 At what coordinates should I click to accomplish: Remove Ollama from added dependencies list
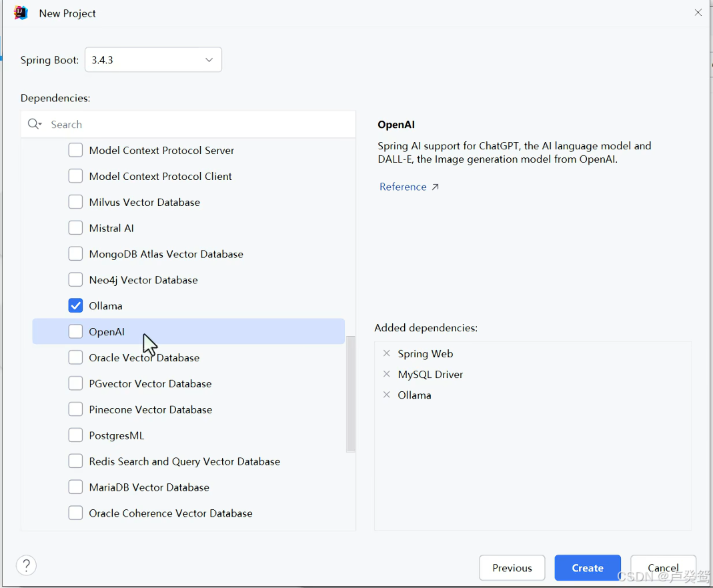pos(386,395)
